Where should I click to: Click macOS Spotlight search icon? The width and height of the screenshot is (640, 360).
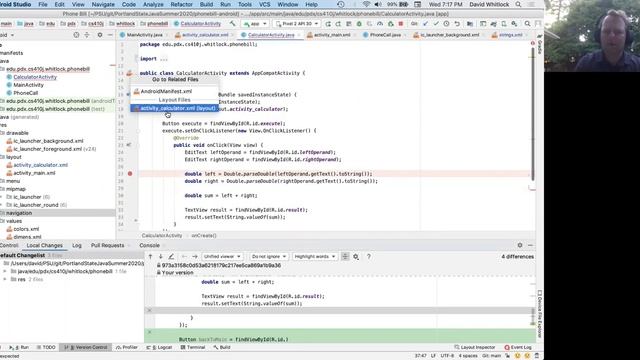(518, 4)
